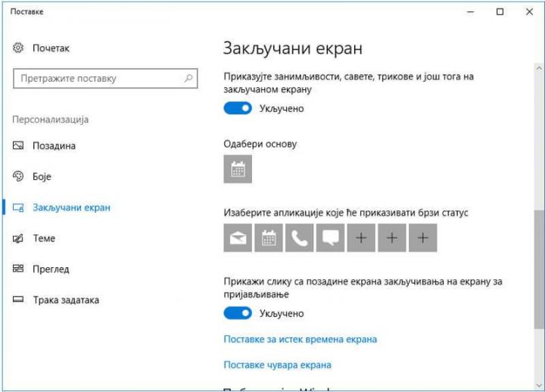Image resolution: width=545 pixels, height=392 pixels.
Task: Toggle the lock screen tips switch off
Action: tap(238, 108)
